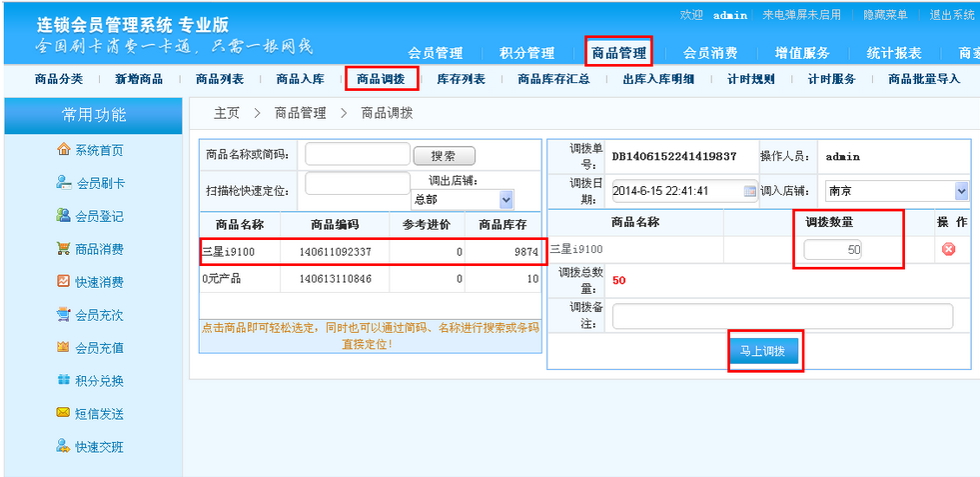The width and height of the screenshot is (980, 477).
Task: Click the 商品消费 shopping cart icon
Action: click(64, 249)
